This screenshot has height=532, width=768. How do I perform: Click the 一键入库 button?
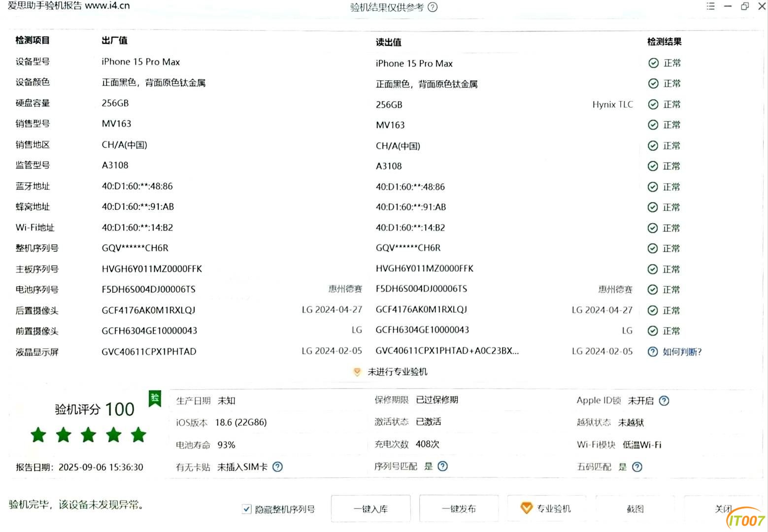tap(370, 509)
